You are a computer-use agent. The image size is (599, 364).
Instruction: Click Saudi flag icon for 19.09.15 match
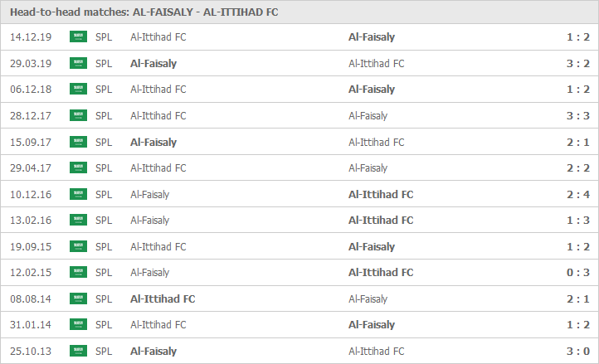(78, 246)
